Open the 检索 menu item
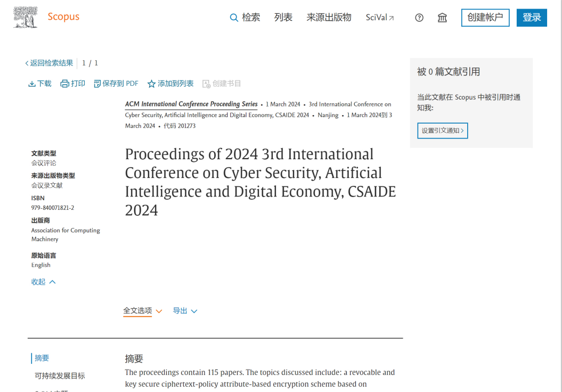Image resolution: width=562 pixels, height=392 pixels. click(251, 17)
